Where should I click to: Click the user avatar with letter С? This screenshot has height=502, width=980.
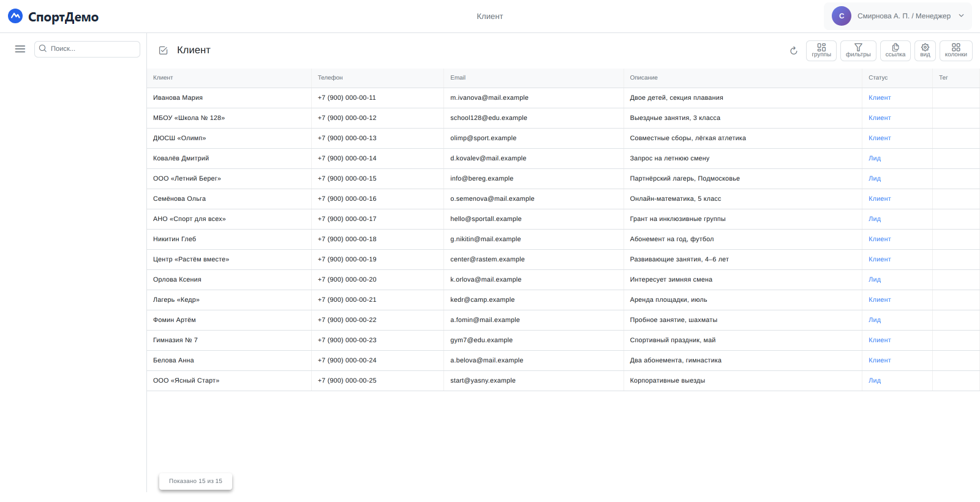[842, 16]
